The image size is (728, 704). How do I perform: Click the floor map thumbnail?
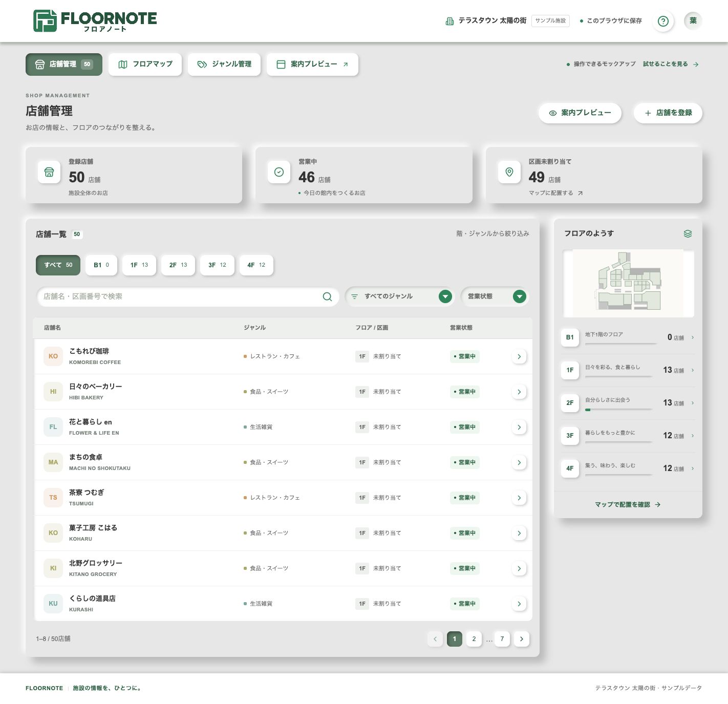[x=628, y=283]
